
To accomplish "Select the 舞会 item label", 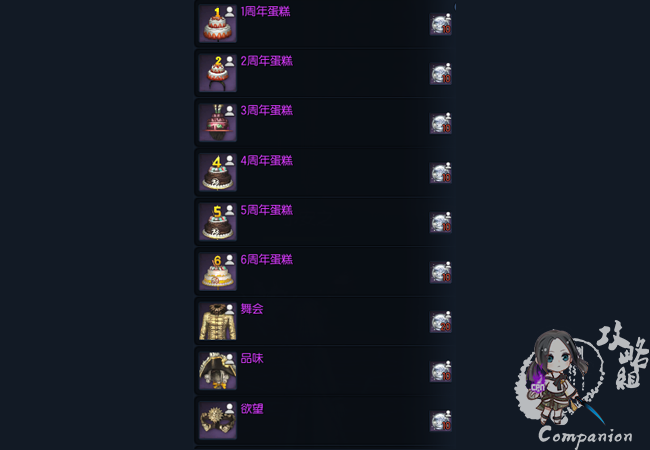I will (x=252, y=309).
